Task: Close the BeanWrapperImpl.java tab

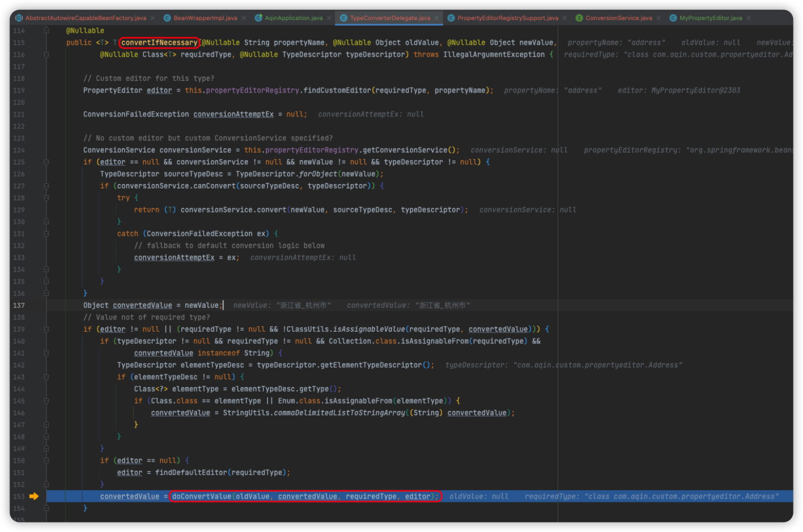Action: tap(244, 18)
